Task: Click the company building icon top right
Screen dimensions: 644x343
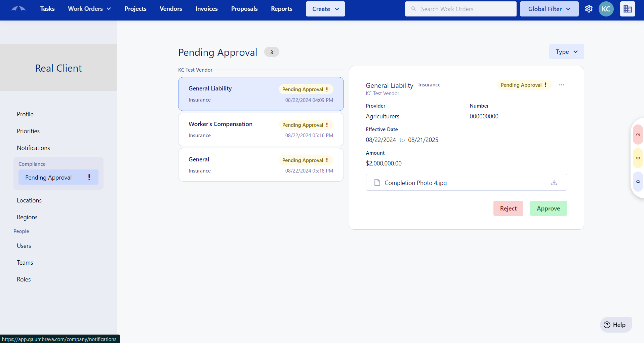Action: [x=628, y=9]
